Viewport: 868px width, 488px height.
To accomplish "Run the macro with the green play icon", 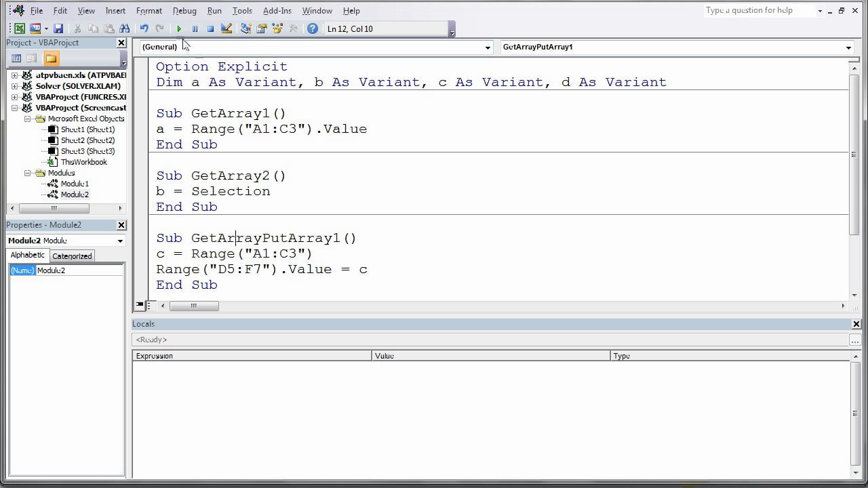I will [x=179, y=28].
